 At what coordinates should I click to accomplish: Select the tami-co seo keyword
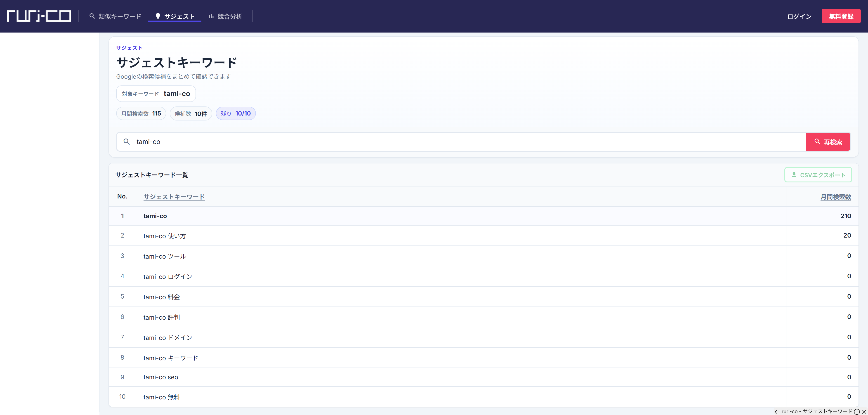coord(161,377)
